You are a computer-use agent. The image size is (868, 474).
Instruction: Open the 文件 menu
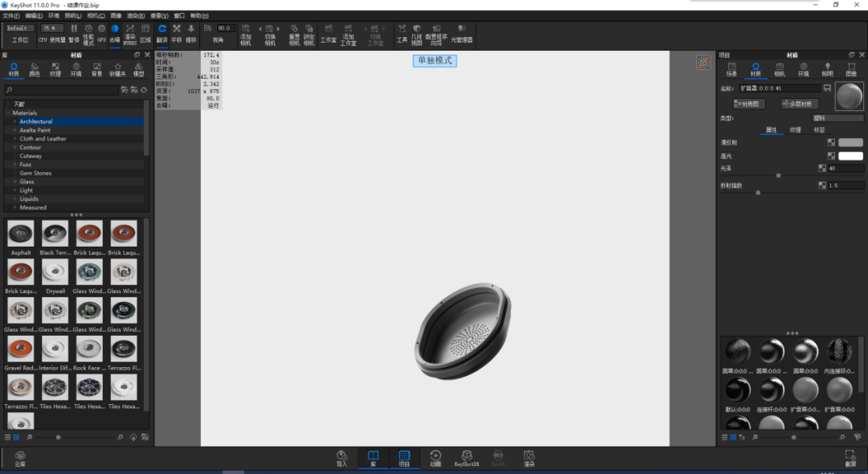pyautogui.click(x=11, y=15)
